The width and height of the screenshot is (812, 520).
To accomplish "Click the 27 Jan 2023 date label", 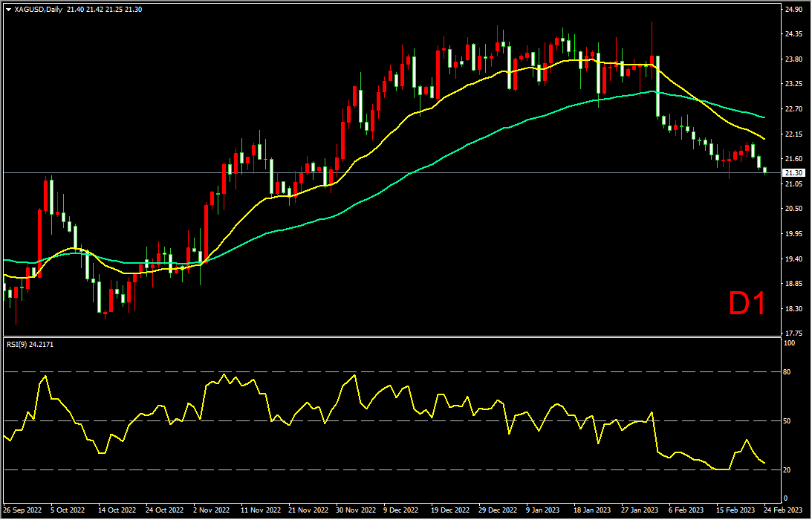I will click(641, 510).
